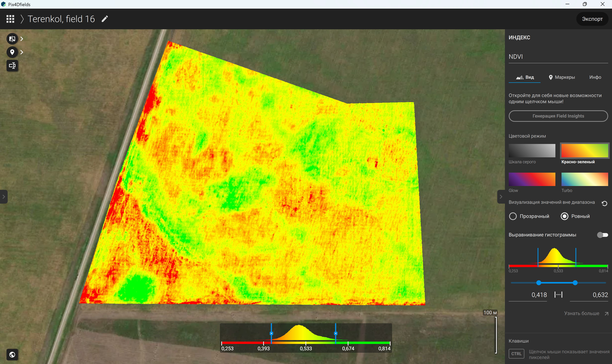
Task: Switch to the Маркеры tab
Action: point(562,77)
